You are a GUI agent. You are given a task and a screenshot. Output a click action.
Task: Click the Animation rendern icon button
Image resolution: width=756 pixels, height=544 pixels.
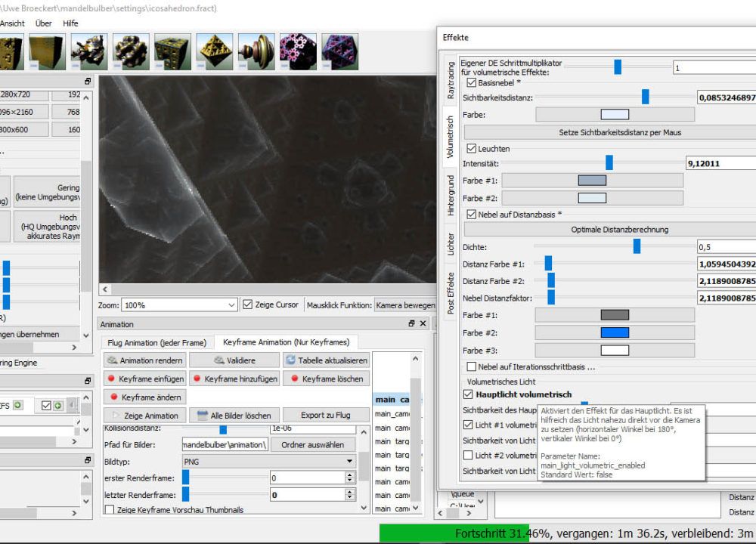click(144, 360)
